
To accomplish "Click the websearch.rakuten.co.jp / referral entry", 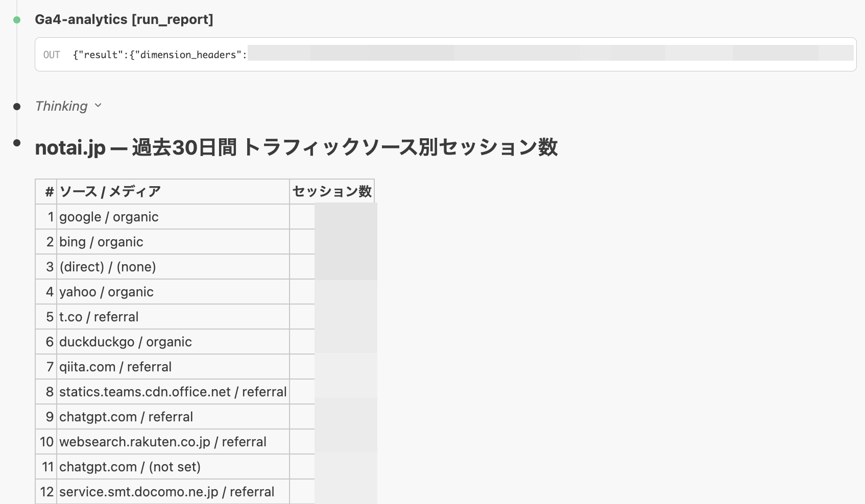I will click(x=162, y=441).
